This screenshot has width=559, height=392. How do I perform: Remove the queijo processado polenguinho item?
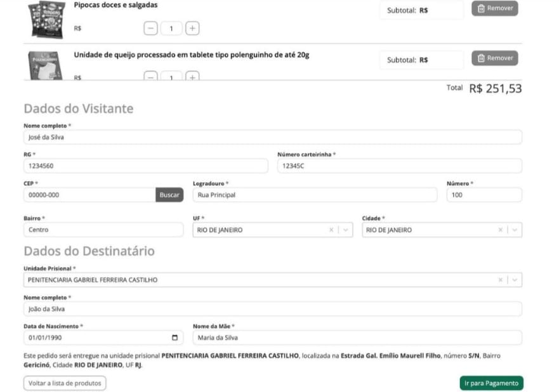[494, 58]
